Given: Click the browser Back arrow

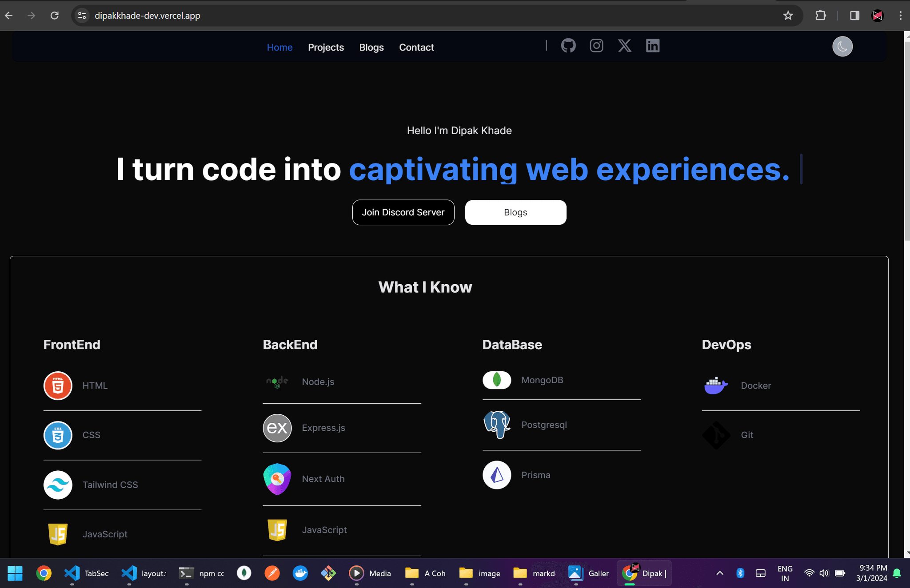Looking at the screenshot, I should pos(9,16).
